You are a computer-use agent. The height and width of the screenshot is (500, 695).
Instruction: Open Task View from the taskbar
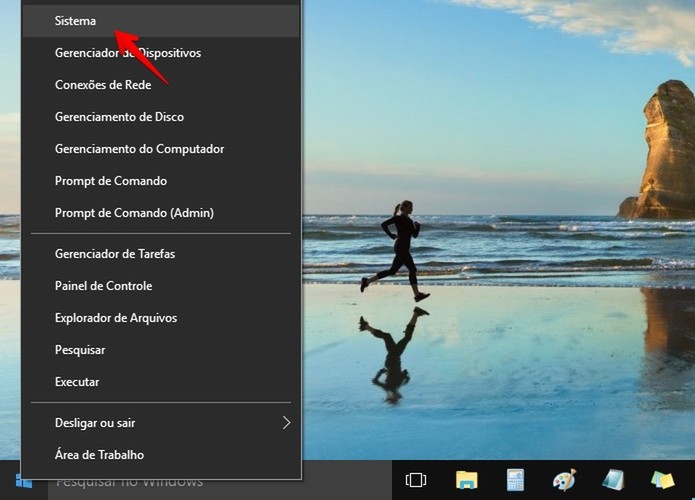pos(416,480)
